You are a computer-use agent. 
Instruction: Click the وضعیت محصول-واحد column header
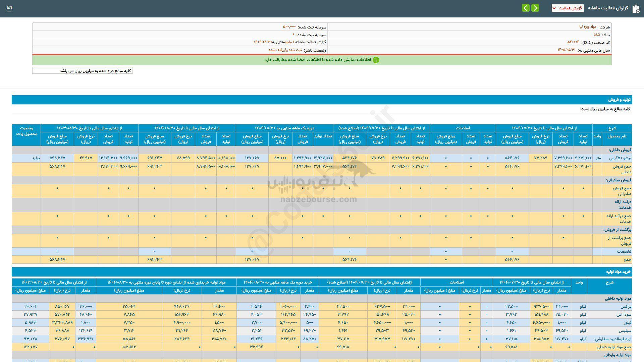pyautogui.click(x=26, y=131)
